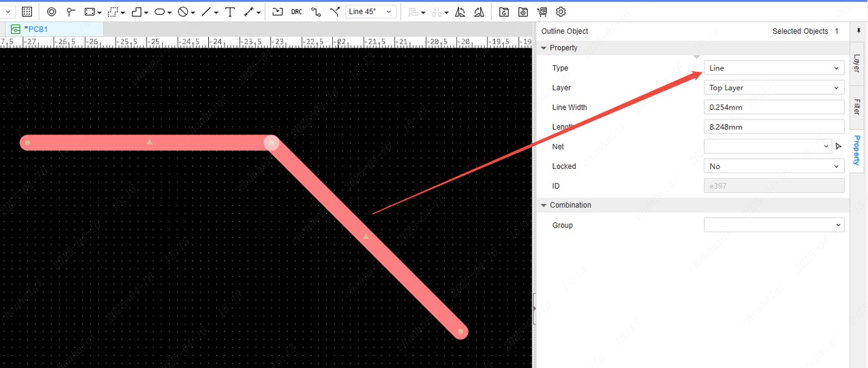Click the PCB1 document tab
Screen dimensions: 868x368
(35, 29)
